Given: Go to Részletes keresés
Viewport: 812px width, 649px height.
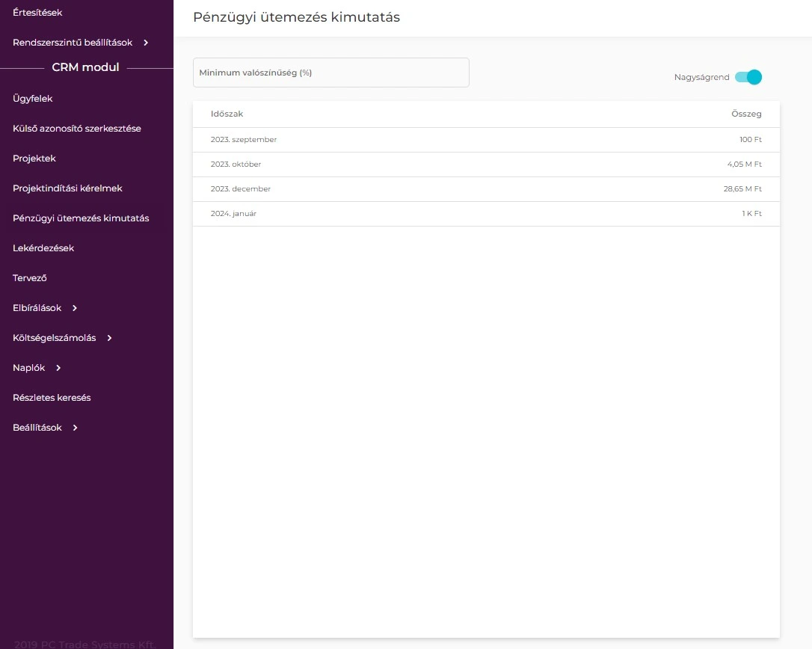Looking at the screenshot, I should coord(52,398).
